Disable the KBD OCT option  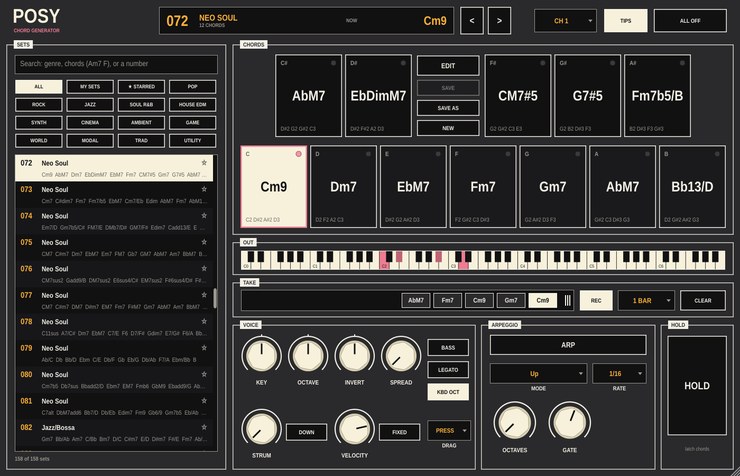pyautogui.click(x=448, y=392)
